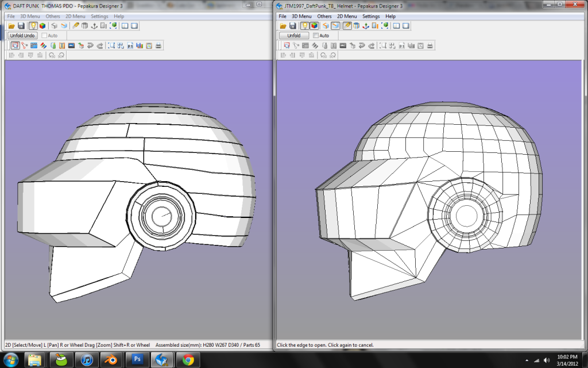Enable the Auto checkbox in DAFT PUNK THOMAS window
Screen dimensions: 588x368
[44, 35]
